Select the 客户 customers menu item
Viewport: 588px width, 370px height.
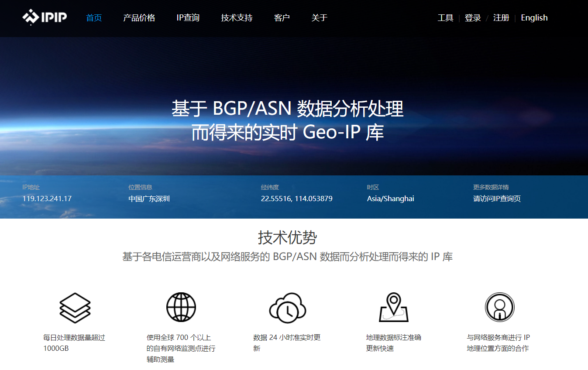282,18
